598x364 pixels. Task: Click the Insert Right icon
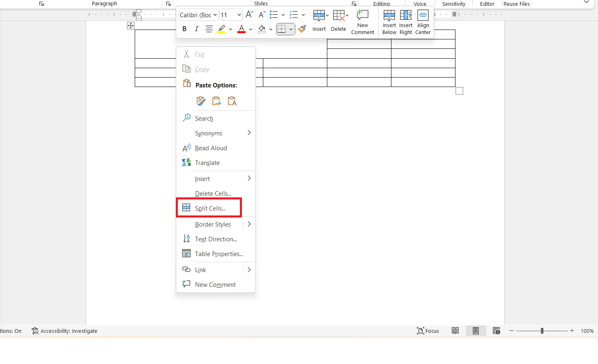point(406,23)
